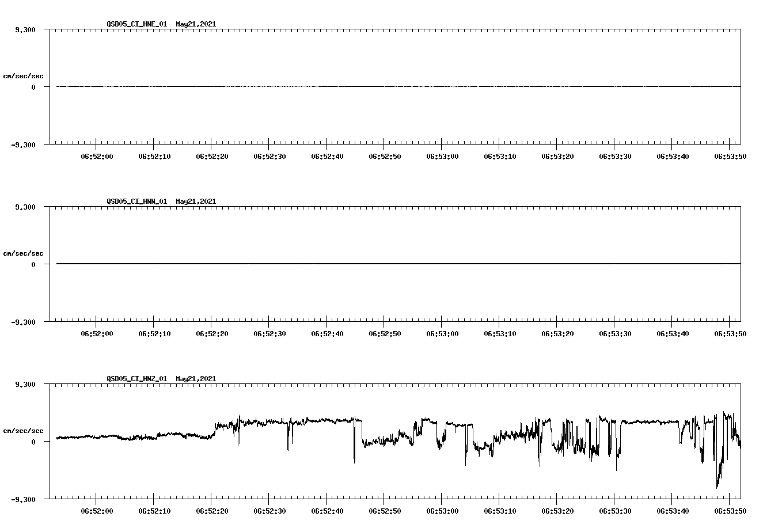This screenshot has width=782, height=532.
Task: Select the 9.300 upper amplitude label on top plot
Action: point(26,29)
